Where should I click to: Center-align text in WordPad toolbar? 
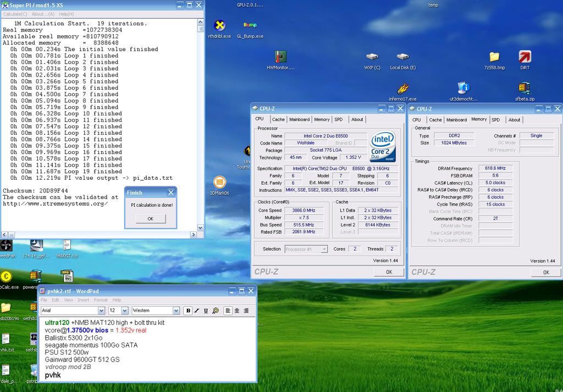(237, 311)
